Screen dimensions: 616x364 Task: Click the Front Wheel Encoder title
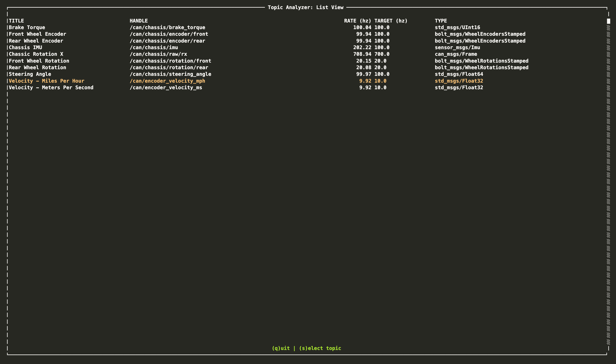37,34
